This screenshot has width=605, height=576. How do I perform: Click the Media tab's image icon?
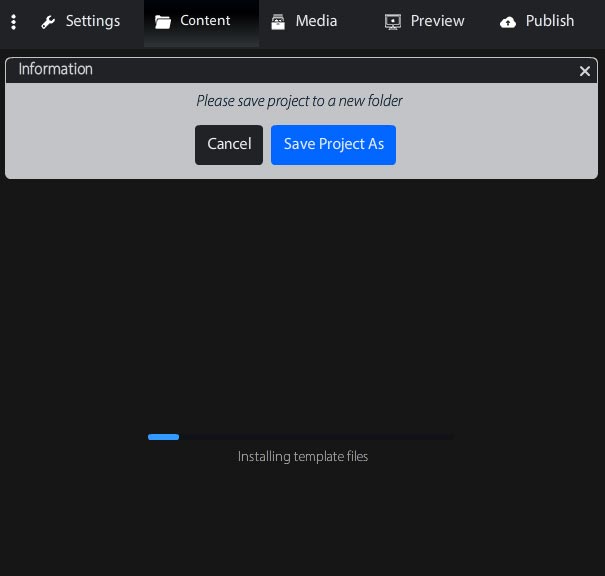[278, 22]
